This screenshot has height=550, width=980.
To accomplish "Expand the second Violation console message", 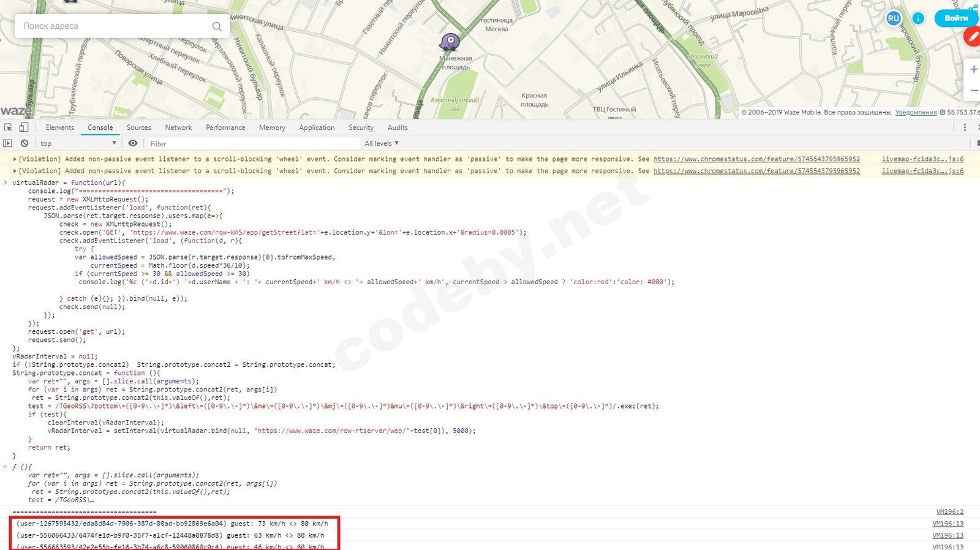I will point(15,171).
